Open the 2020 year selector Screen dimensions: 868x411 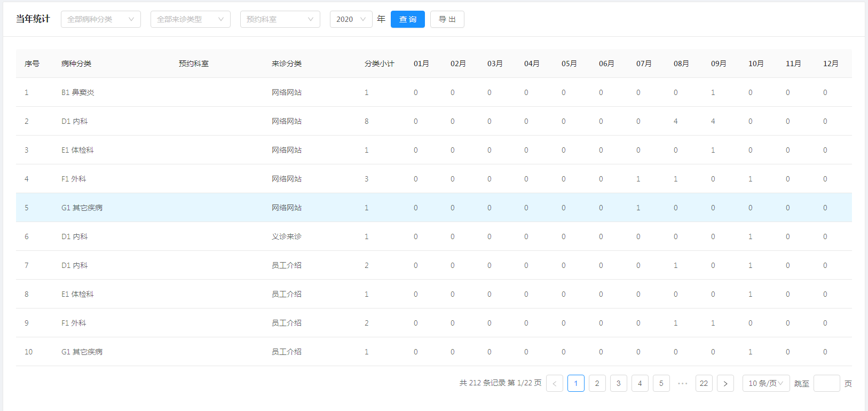[x=351, y=19]
